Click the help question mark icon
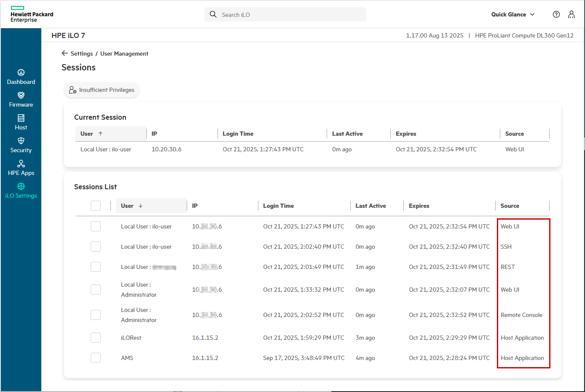 coord(556,14)
